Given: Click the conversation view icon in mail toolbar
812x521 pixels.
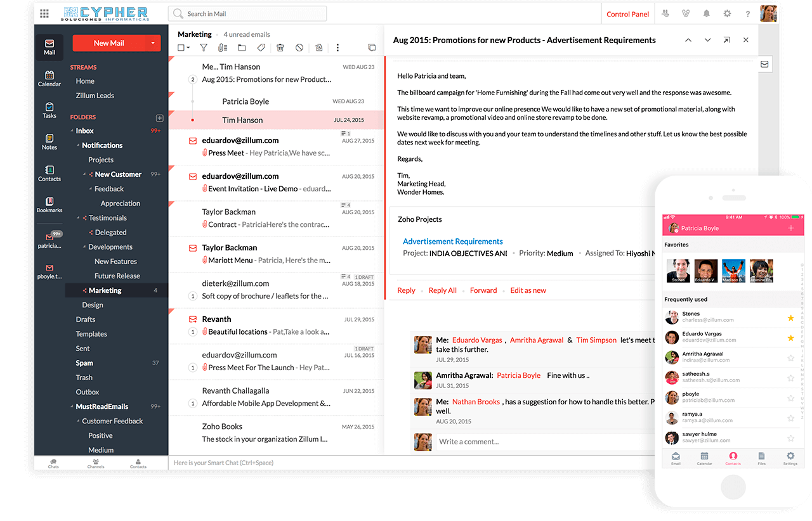Looking at the screenshot, I should tap(372, 48).
